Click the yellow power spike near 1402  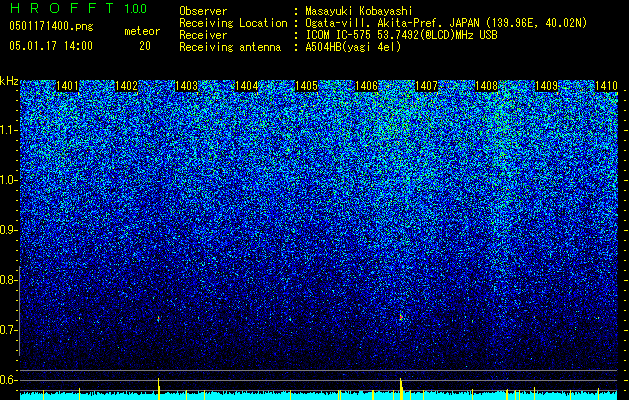[x=159, y=388]
